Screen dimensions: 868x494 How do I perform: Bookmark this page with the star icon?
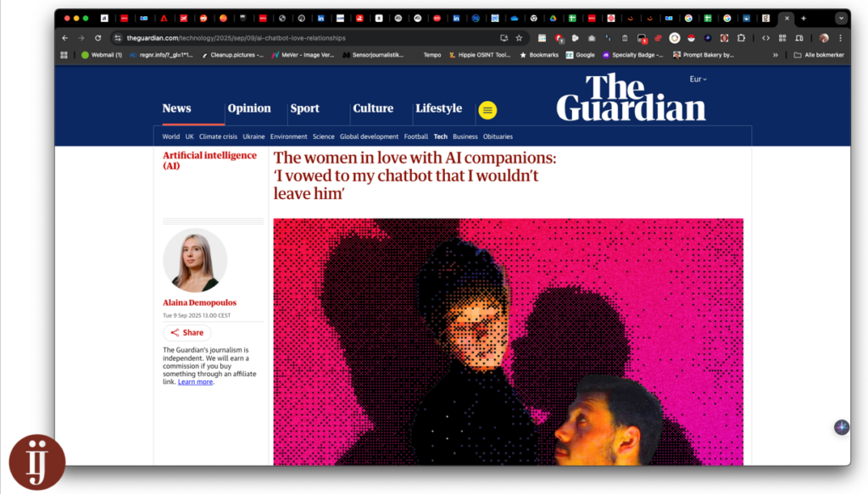[519, 38]
